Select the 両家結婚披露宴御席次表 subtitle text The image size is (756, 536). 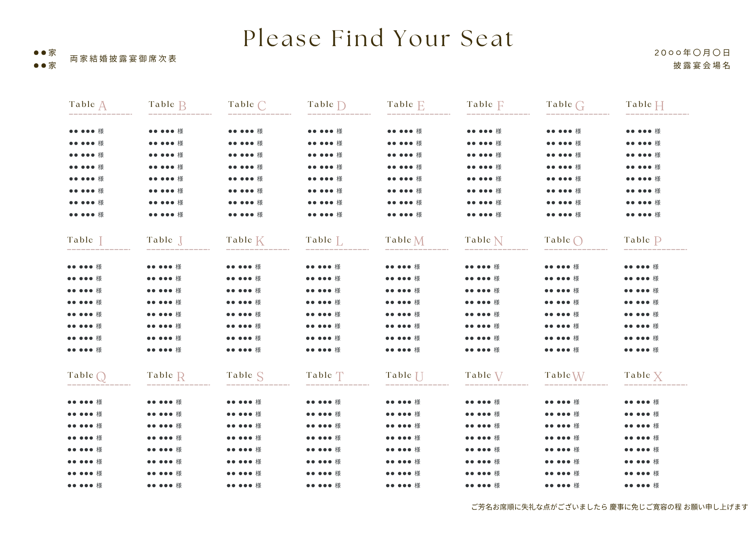pos(123,59)
